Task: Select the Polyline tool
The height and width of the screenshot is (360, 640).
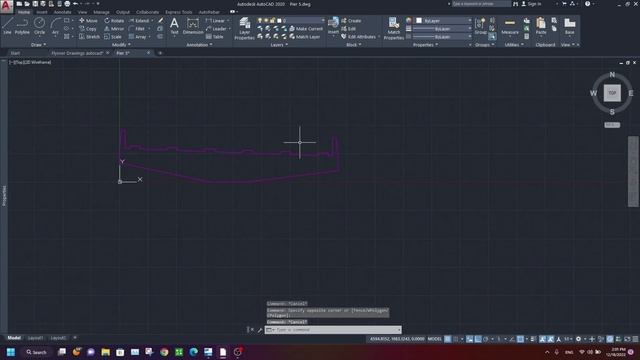Action: (22, 26)
